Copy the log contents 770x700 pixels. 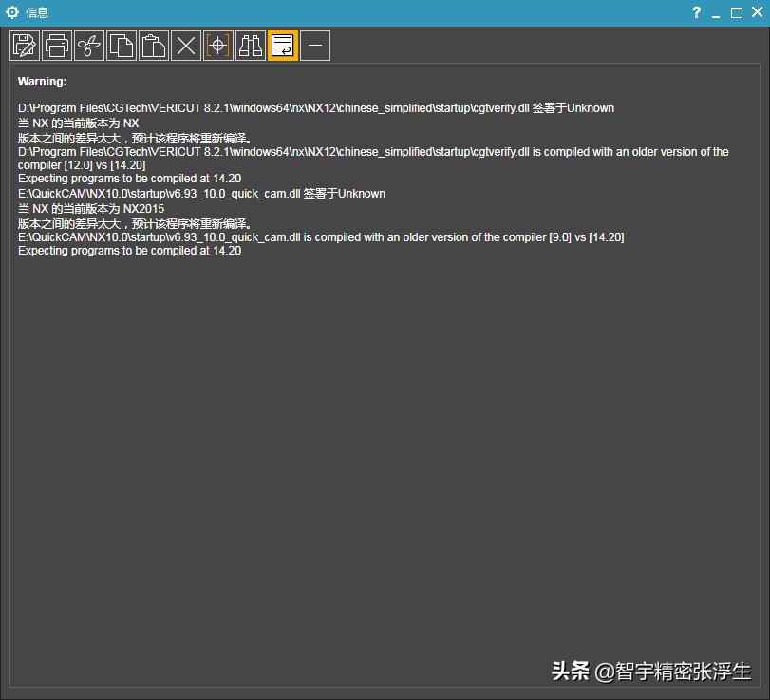pyautogui.click(x=122, y=45)
